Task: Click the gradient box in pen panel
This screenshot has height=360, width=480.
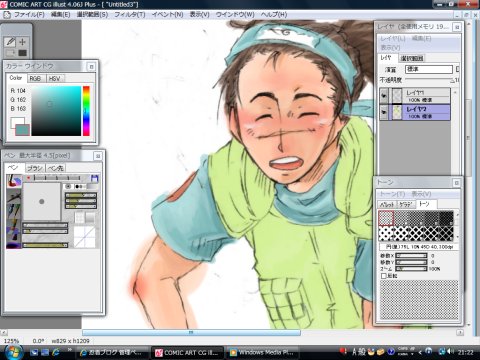Action: pos(90,217)
